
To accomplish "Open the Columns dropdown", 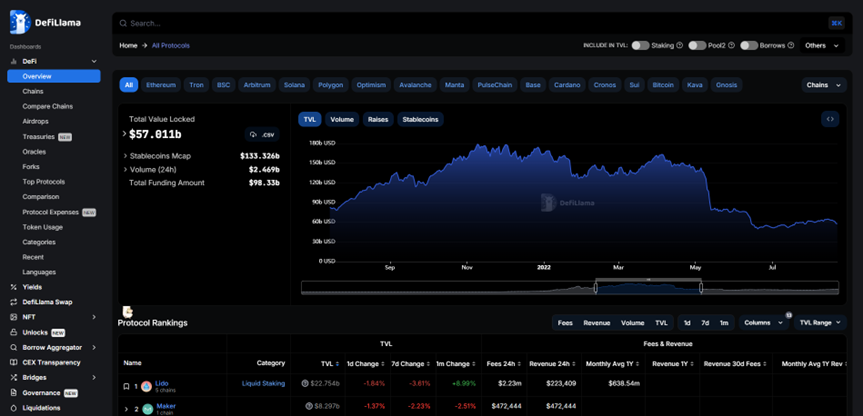I will [x=764, y=323].
